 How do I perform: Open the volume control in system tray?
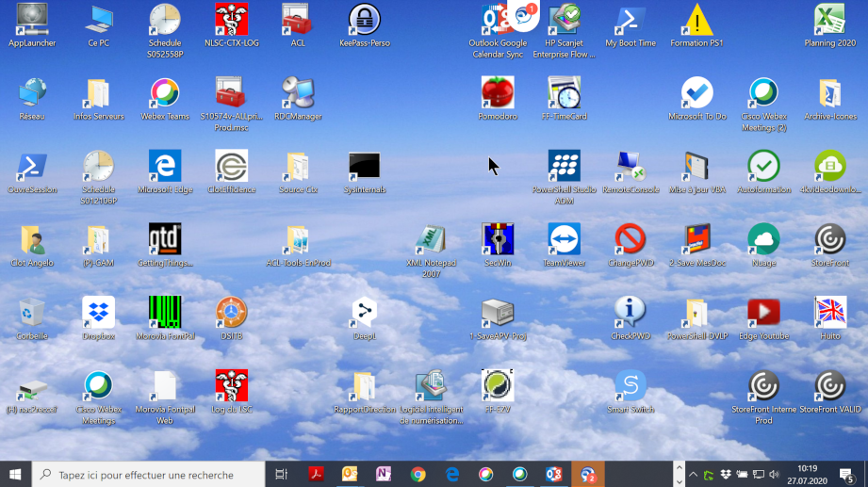coord(774,474)
